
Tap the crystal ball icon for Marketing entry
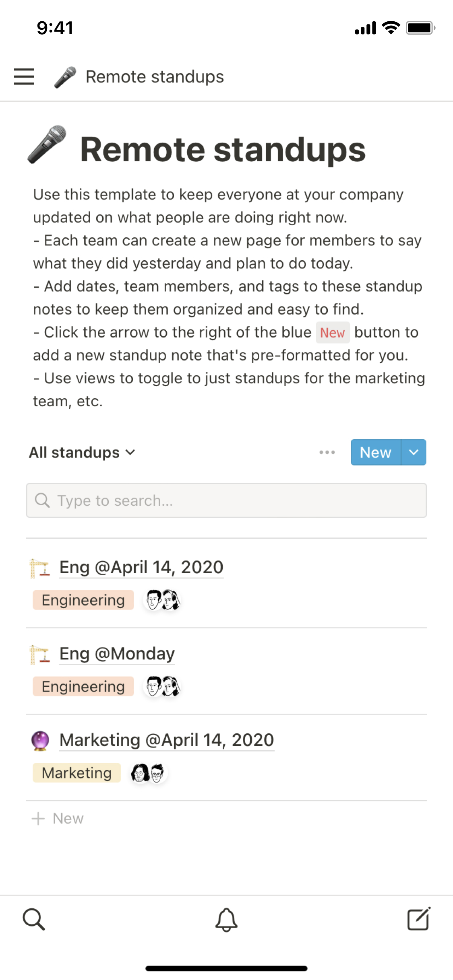click(x=40, y=741)
